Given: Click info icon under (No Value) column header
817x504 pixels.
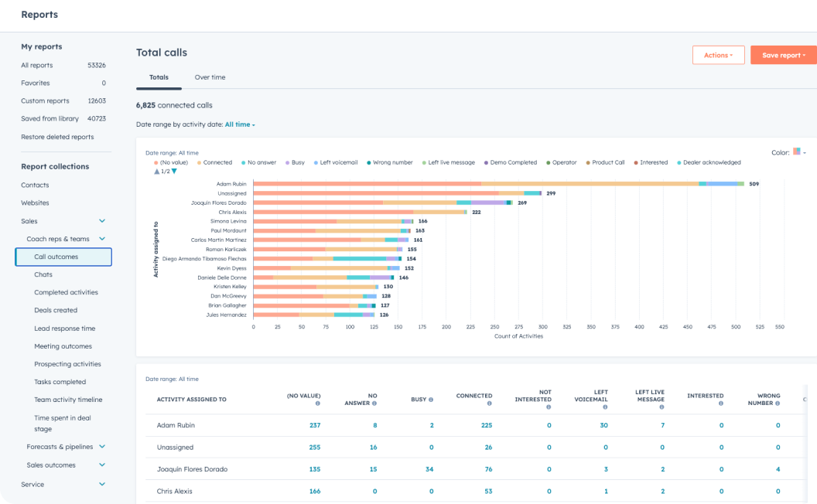Looking at the screenshot, I should click(317, 404).
